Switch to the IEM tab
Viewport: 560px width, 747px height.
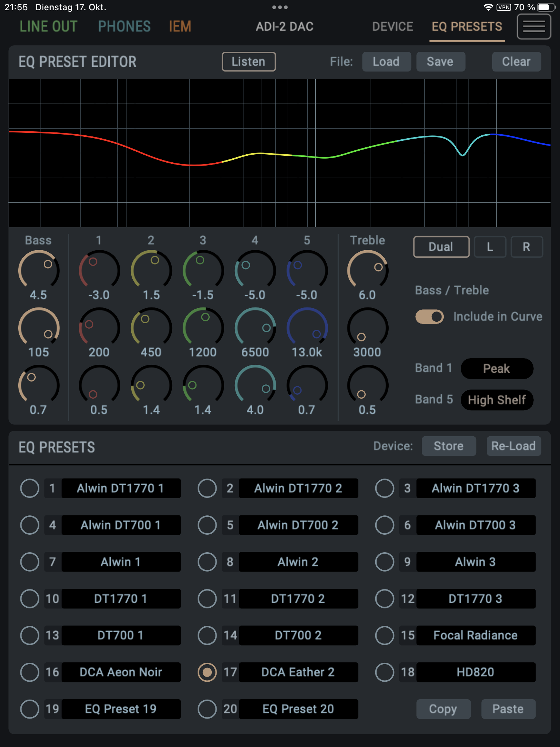(x=180, y=27)
